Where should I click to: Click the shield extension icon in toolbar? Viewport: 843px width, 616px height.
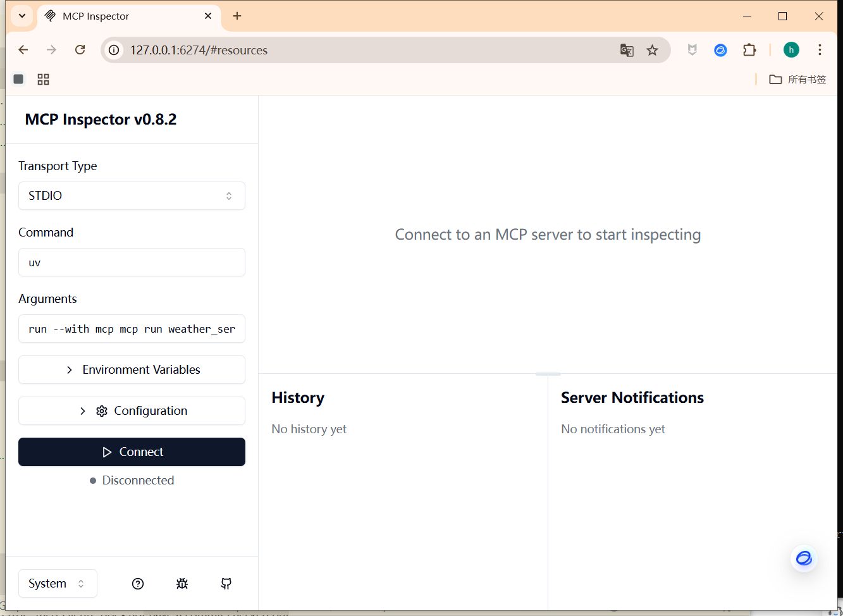692,50
